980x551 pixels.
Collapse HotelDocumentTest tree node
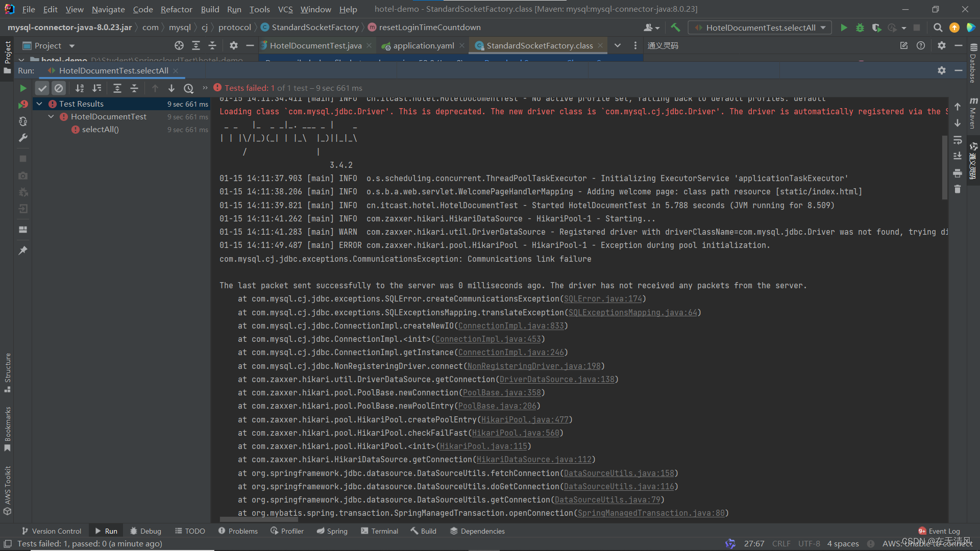tap(51, 117)
